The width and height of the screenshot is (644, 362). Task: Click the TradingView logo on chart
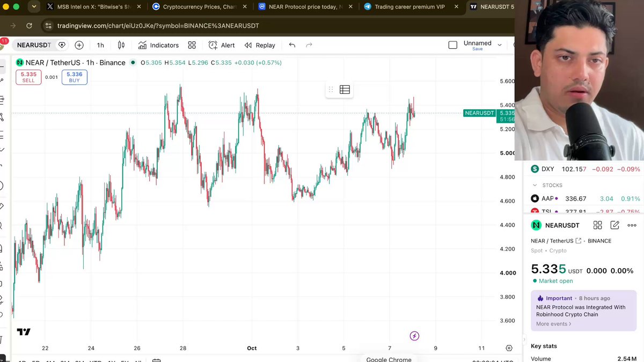[24, 332]
